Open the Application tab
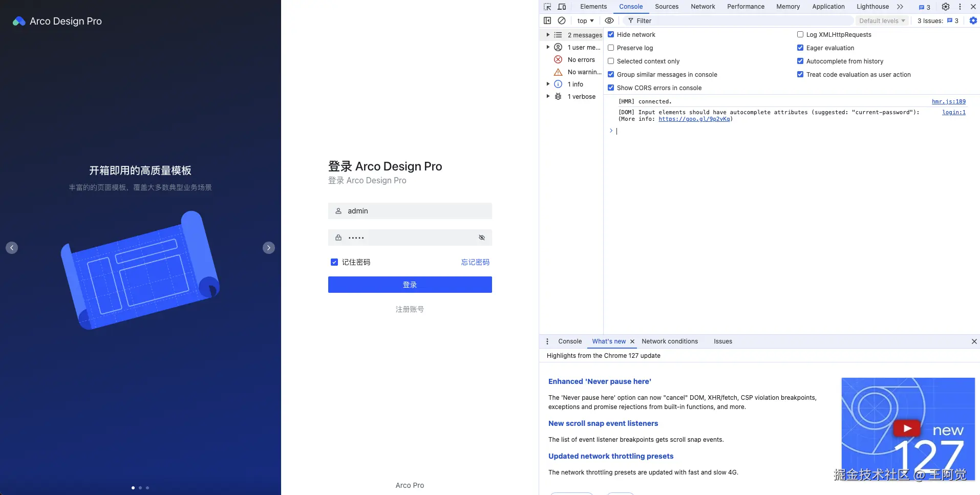 tap(828, 7)
